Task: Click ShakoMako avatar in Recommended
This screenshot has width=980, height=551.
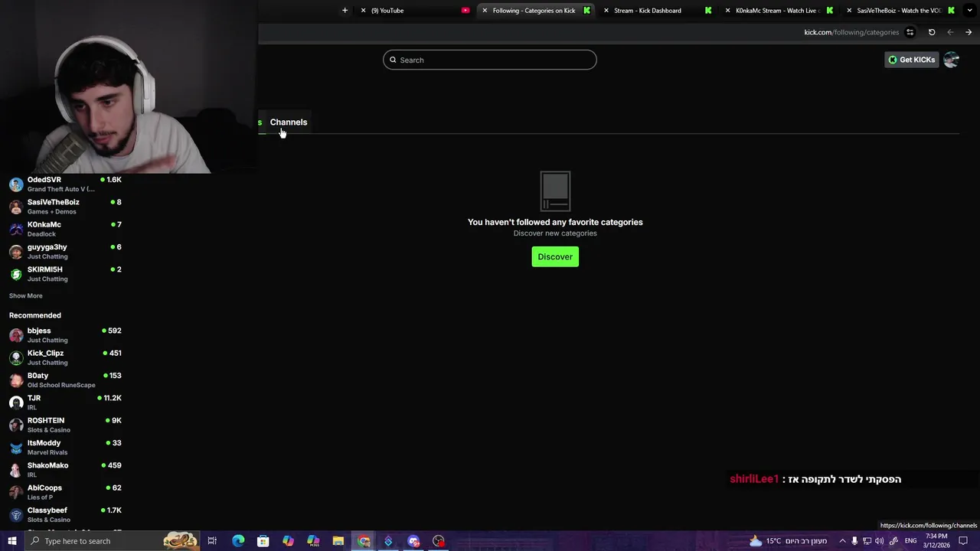Action: click(16, 470)
